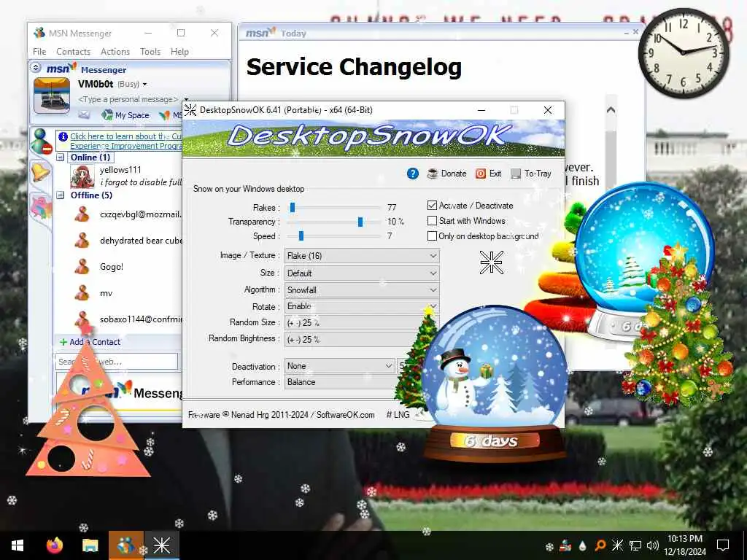Open network status tray icon
The width and height of the screenshot is (747, 560).
pyautogui.click(x=635, y=545)
